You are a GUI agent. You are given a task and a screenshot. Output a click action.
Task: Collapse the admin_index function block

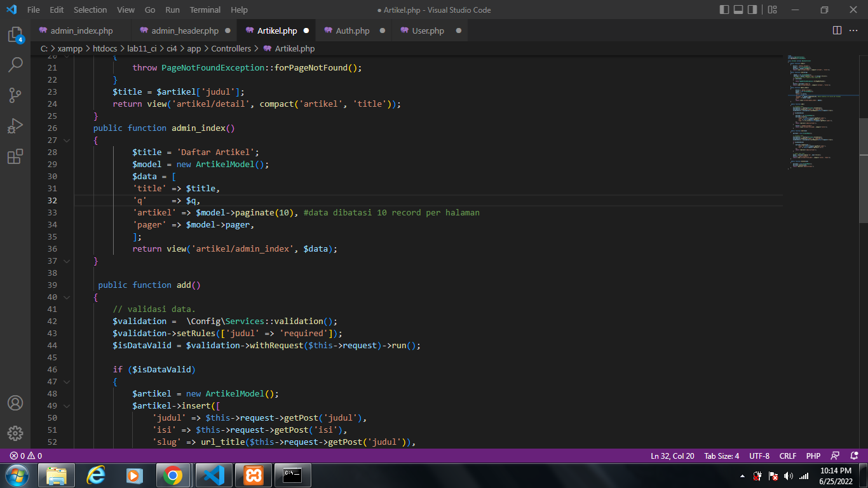click(x=65, y=140)
